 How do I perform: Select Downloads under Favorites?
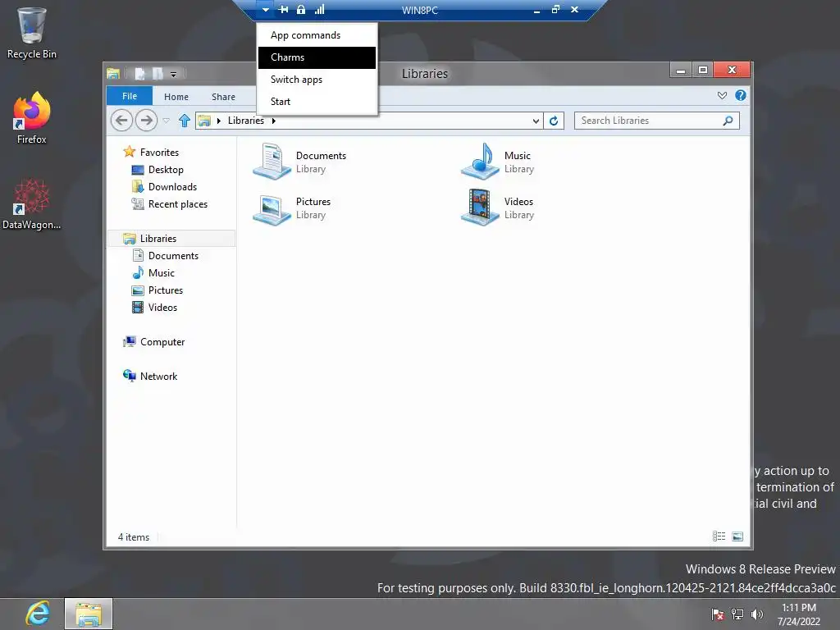click(165, 187)
